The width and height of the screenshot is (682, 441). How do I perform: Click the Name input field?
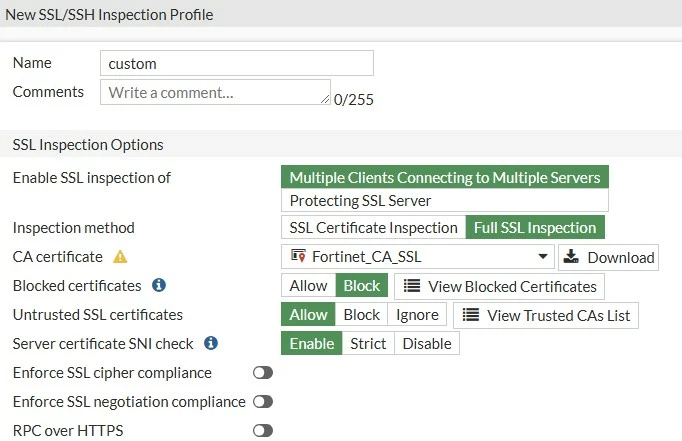pyautogui.click(x=237, y=63)
